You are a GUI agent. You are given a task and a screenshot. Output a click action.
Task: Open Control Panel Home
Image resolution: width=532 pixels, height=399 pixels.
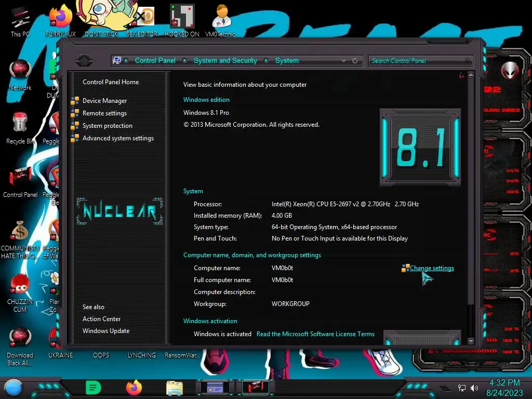pyautogui.click(x=111, y=82)
